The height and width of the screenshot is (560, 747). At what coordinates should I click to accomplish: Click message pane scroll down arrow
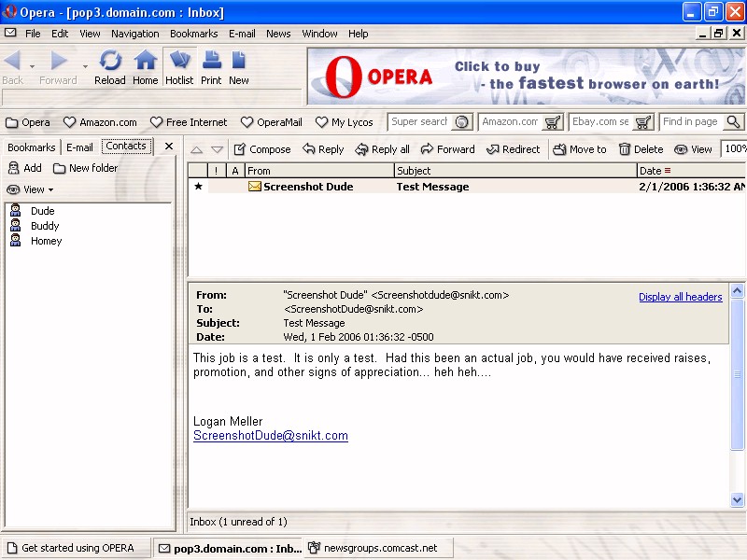tap(737, 499)
